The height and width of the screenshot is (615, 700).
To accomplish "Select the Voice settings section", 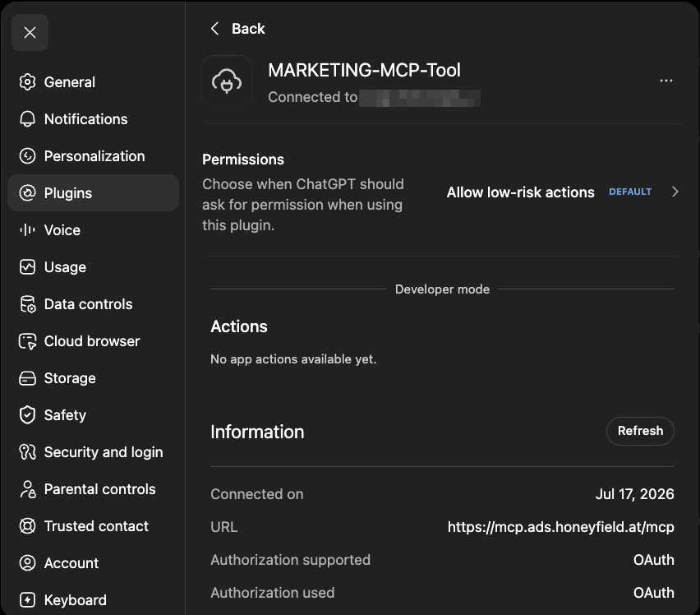I will (x=94, y=230).
